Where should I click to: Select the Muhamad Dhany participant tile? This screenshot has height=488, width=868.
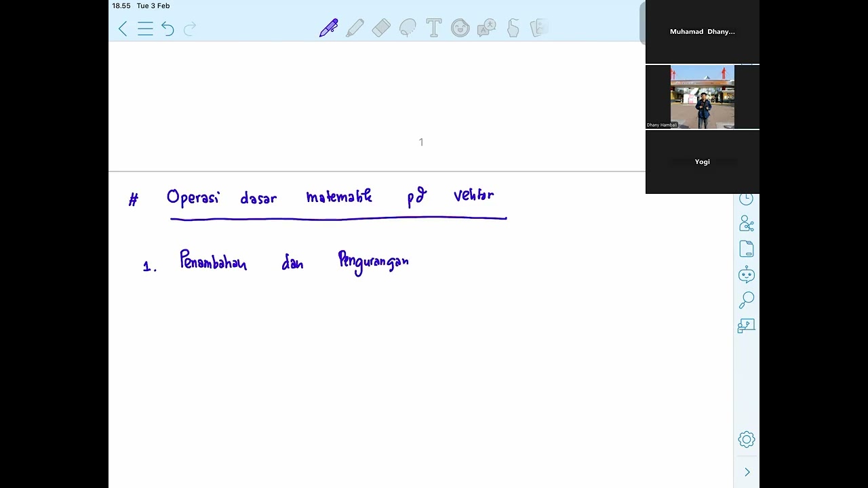[703, 32]
